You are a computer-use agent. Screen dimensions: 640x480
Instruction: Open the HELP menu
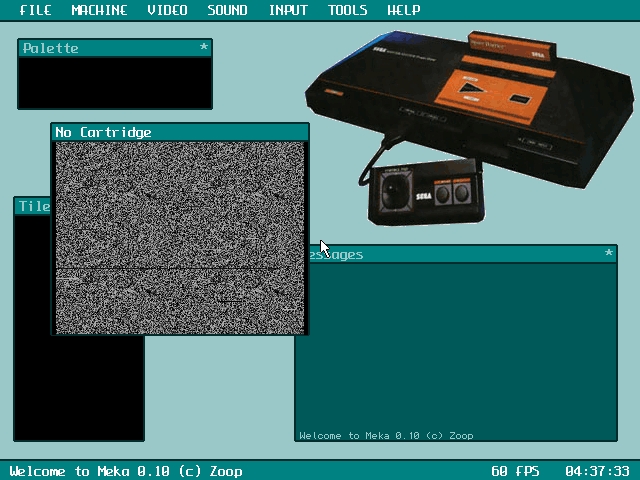click(404, 10)
